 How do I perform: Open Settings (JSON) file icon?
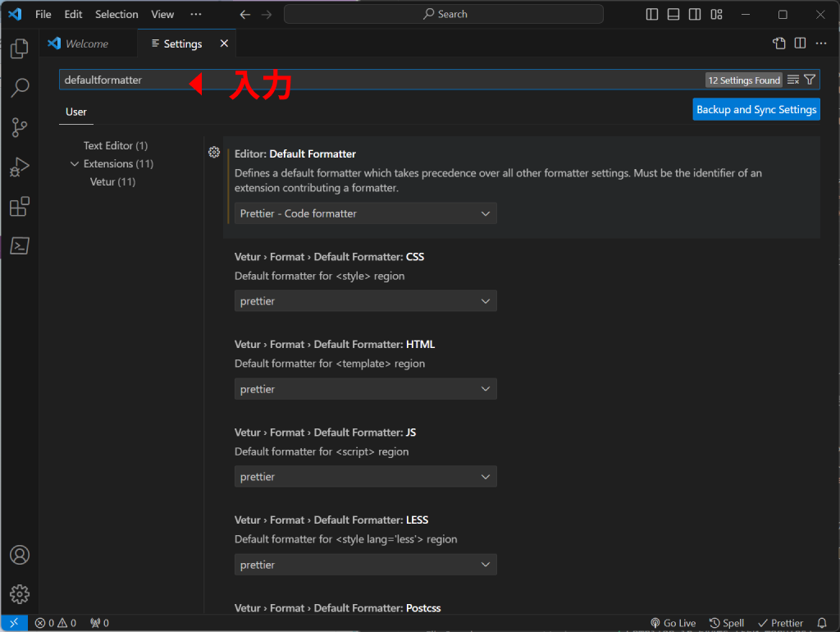point(779,44)
